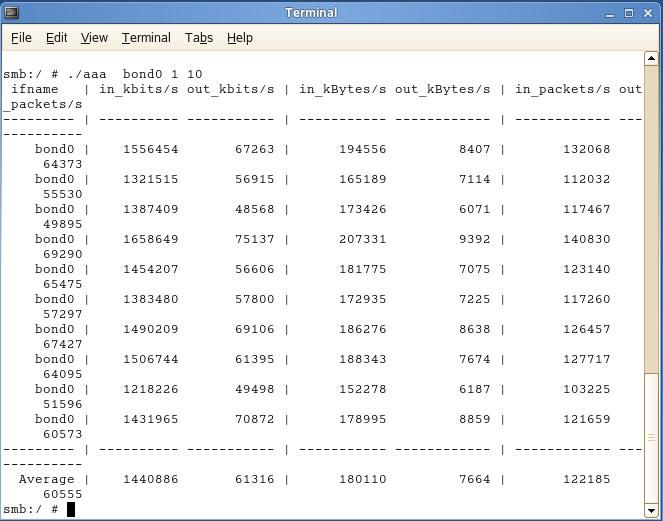
Task: Click the value 57800
Action: click(255, 299)
